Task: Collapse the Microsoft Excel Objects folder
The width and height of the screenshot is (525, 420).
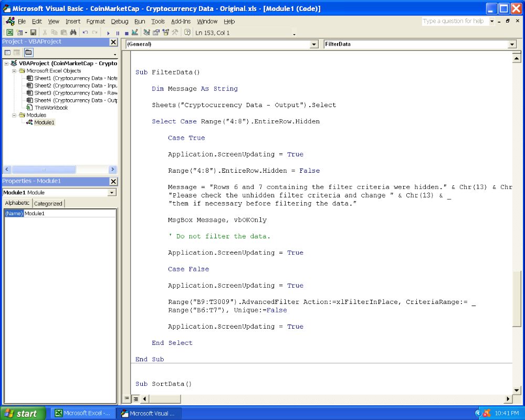Action: [14, 71]
